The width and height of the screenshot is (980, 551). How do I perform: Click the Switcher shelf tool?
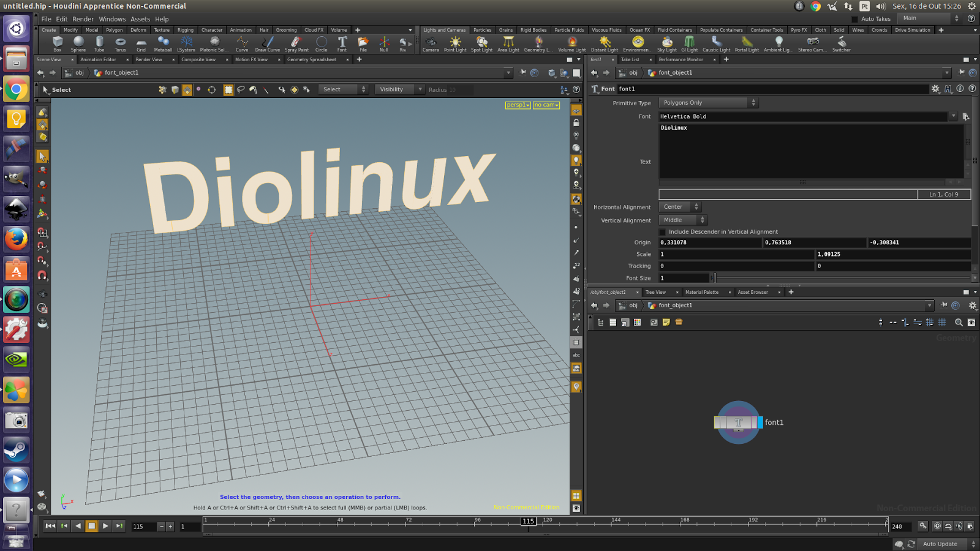842,43
